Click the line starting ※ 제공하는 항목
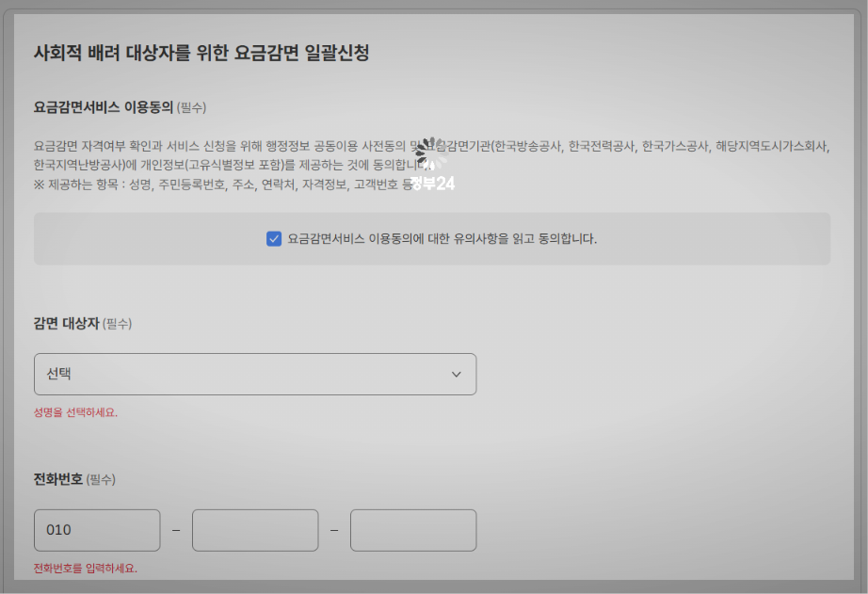The image size is (868, 594). (x=224, y=185)
